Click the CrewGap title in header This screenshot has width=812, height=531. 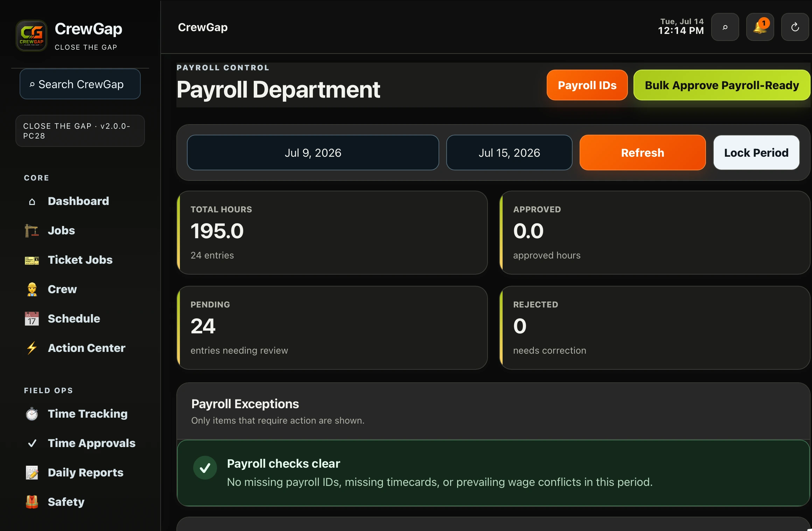tap(203, 27)
